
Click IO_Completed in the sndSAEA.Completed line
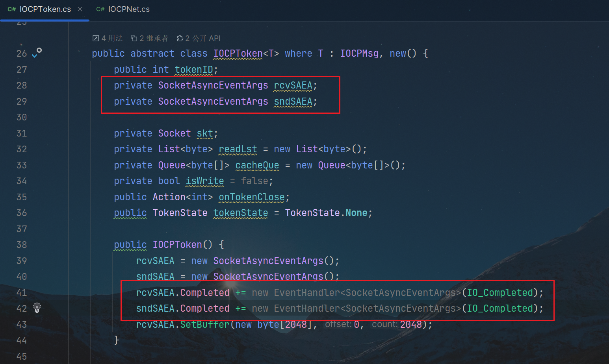pos(499,309)
